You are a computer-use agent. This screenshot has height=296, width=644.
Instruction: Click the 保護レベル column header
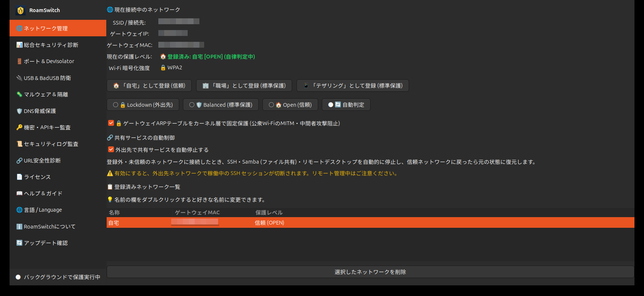(x=444, y=212)
